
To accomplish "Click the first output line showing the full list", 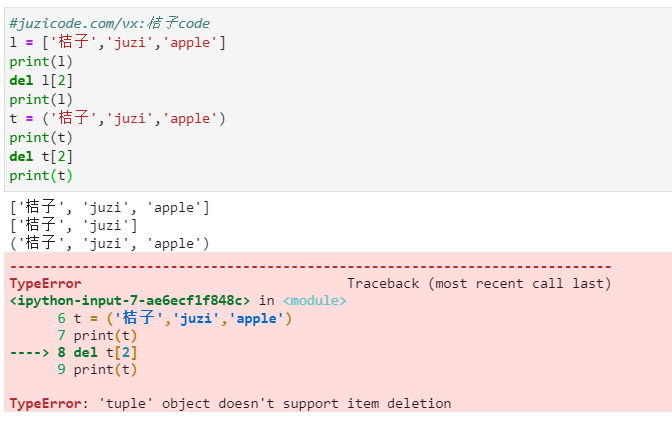I will coord(109,207).
